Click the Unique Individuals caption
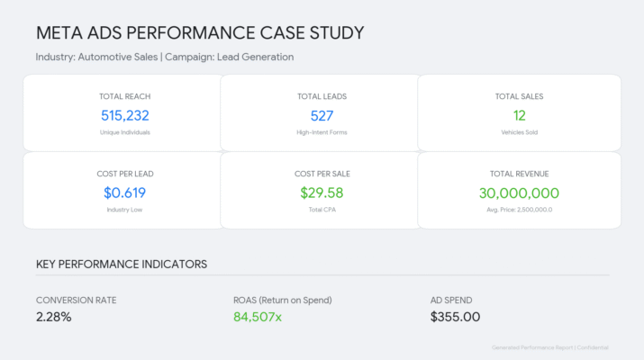This screenshot has width=644, height=360. pos(124,132)
